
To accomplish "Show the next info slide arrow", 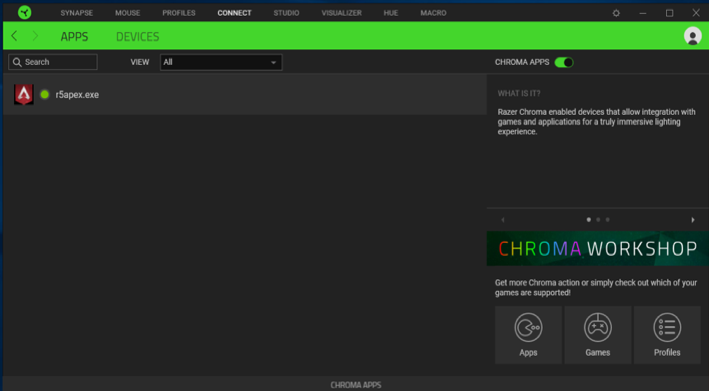I will (x=693, y=220).
